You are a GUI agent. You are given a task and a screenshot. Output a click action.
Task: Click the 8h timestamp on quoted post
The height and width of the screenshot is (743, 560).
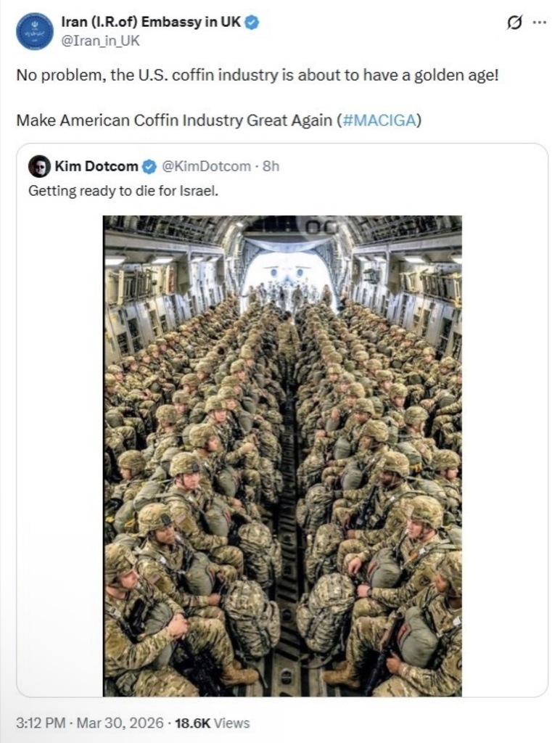[271, 167]
